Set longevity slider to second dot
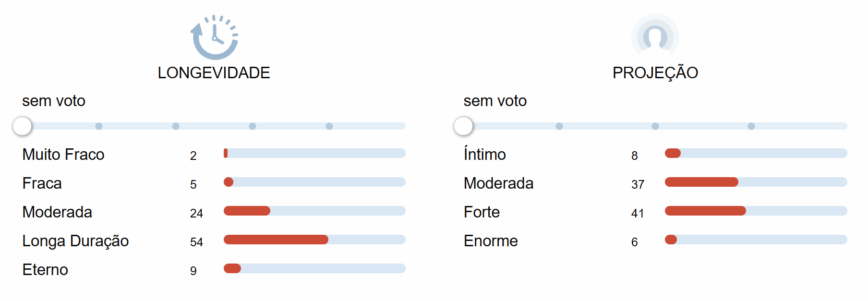The height and width of the screenshot is (301, 868). pyautogui.click(x=176, y=126)
